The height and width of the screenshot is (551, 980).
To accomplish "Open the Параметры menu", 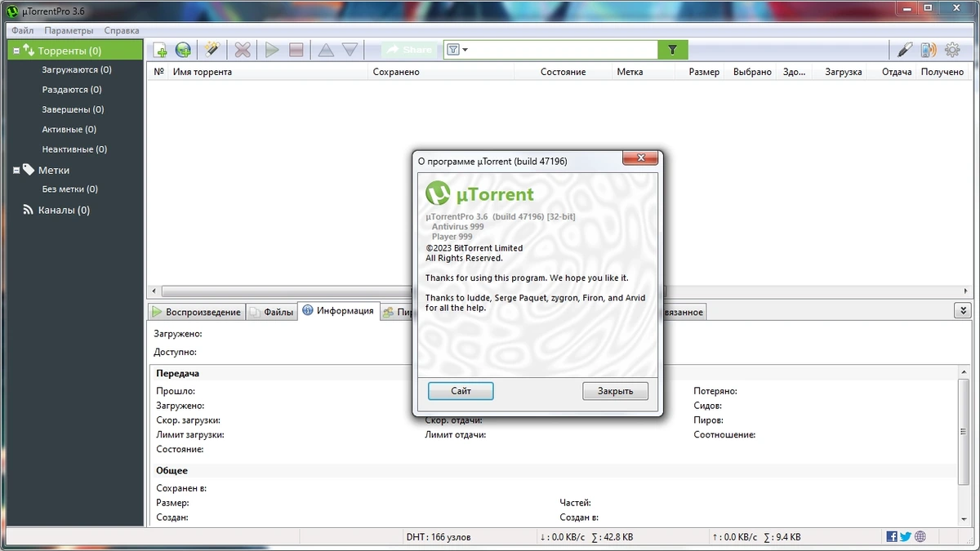I will point(69,30).
